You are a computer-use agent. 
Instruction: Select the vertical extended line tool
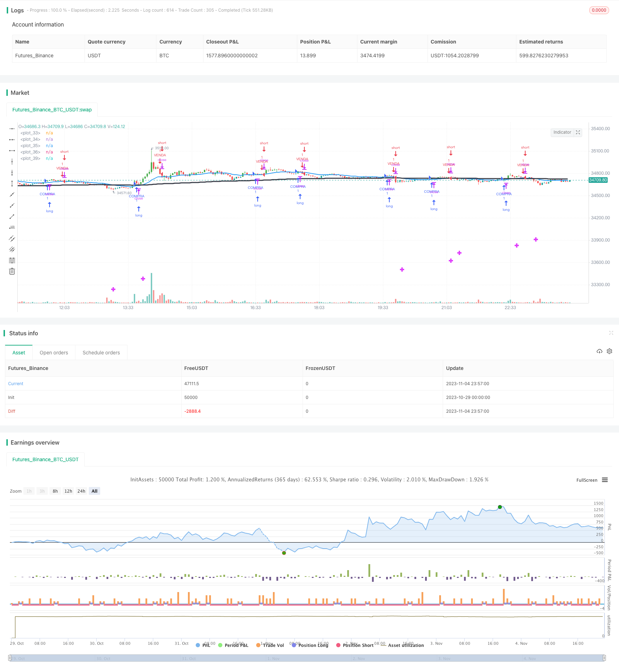(x=12, y=173)
